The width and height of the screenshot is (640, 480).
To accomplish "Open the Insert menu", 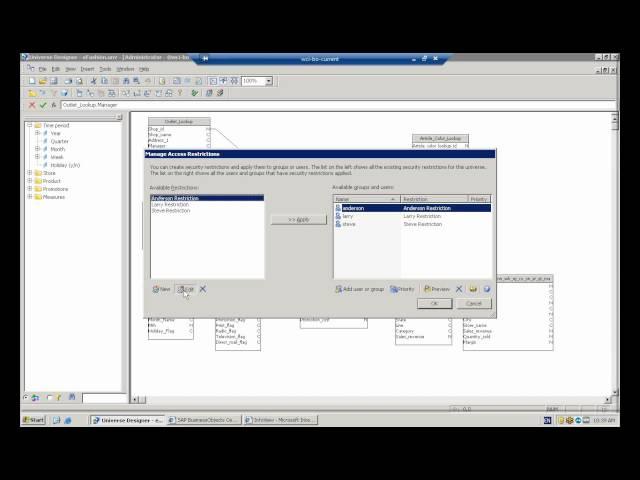I will pyautogui.click(x=87, y=69).
